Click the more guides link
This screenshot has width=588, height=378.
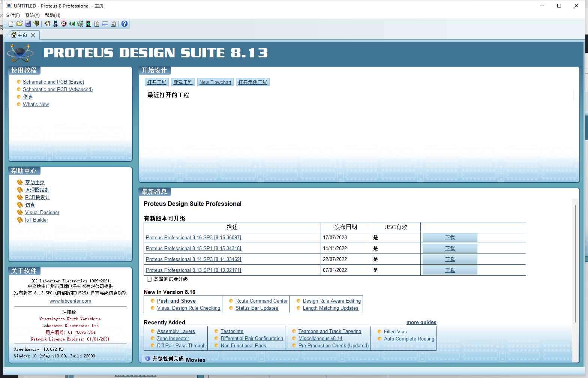tap(421, 322)
